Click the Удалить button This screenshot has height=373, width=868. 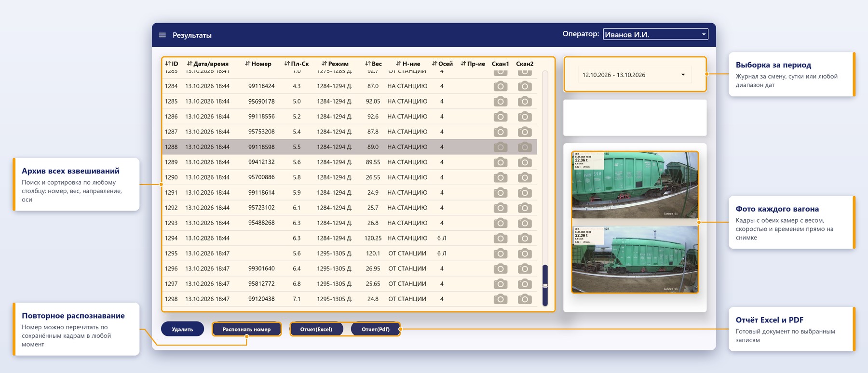click(182, 329)
